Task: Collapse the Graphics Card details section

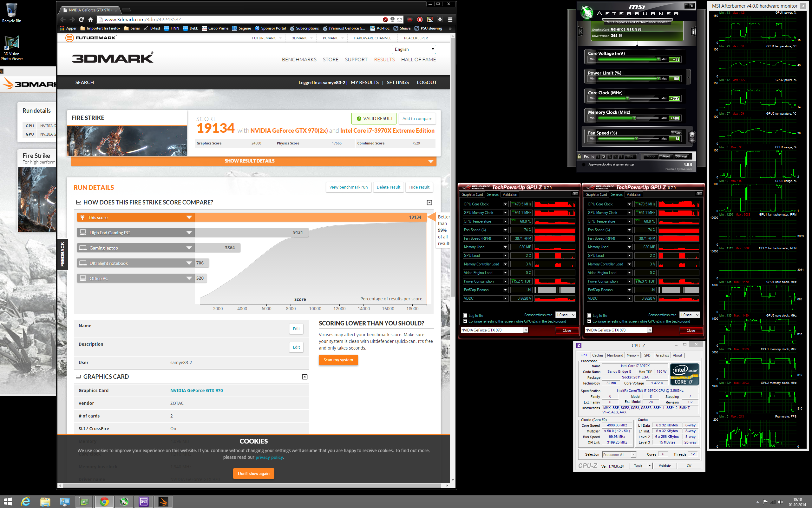Action: 305,377
